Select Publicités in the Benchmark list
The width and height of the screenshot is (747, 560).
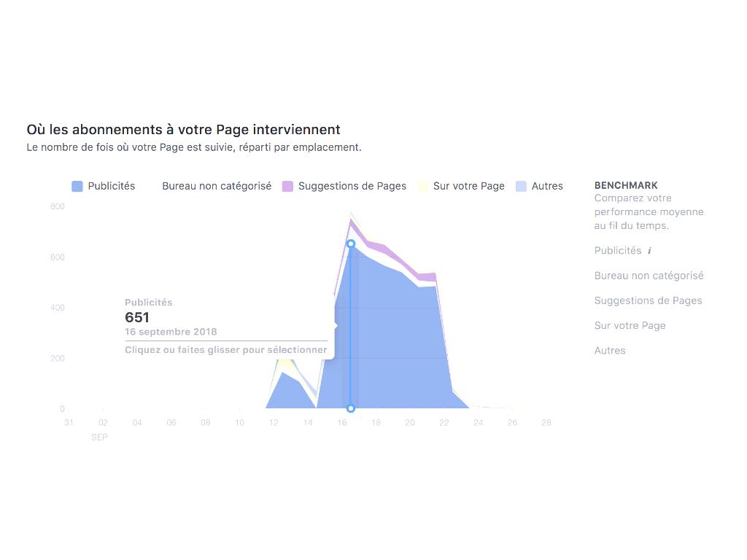(x=617, y=251)
